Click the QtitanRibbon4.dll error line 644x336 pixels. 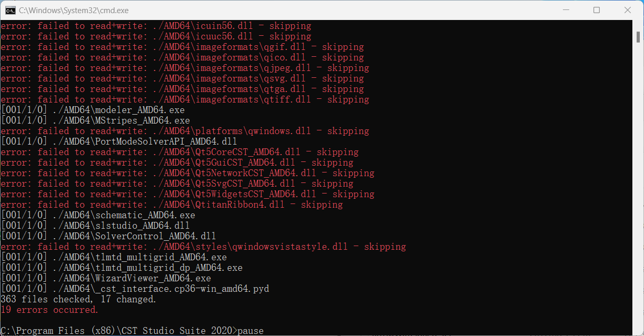tap(172, 205)
